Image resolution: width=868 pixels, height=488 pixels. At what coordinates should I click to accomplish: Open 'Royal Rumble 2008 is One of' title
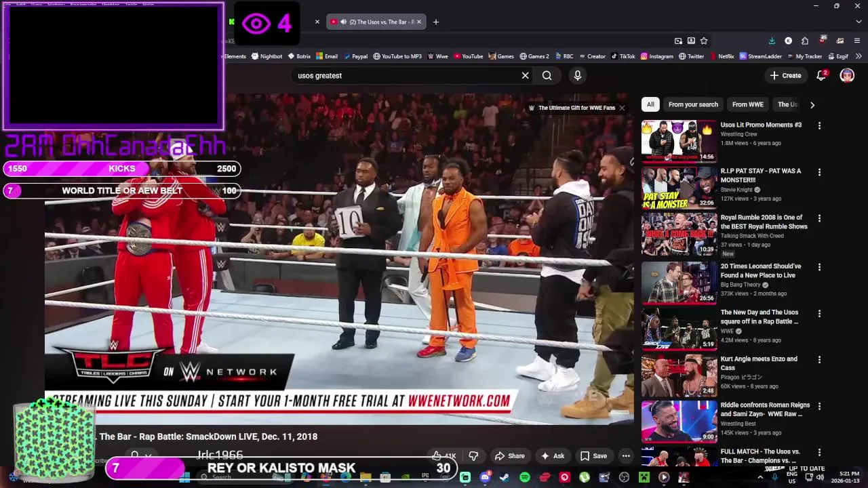[764, 222]
